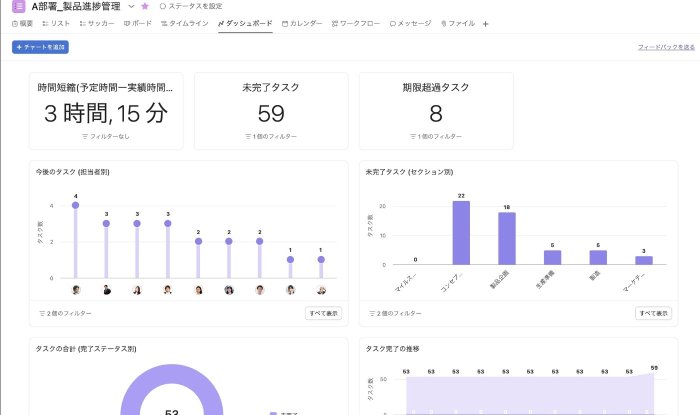The height and width of the screenshot is (415, 700).
Task: Open the カレンダー tab
Action: click(x=302, y=23)
